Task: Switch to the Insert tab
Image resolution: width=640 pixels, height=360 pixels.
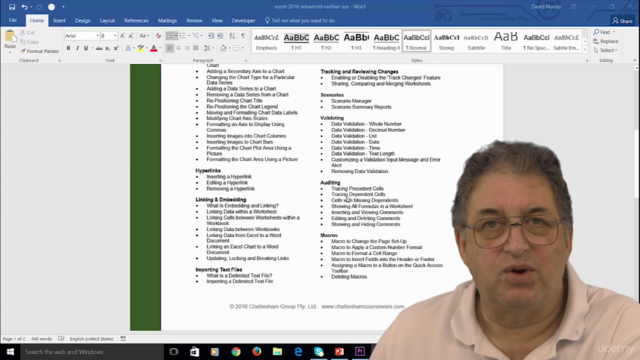Action: [59, 20]
